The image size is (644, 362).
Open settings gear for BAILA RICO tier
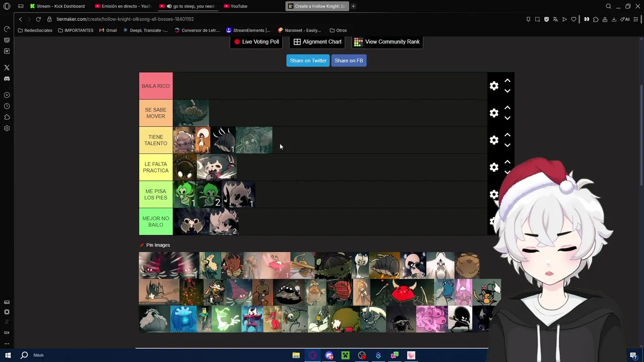click(x=494, y=86)
